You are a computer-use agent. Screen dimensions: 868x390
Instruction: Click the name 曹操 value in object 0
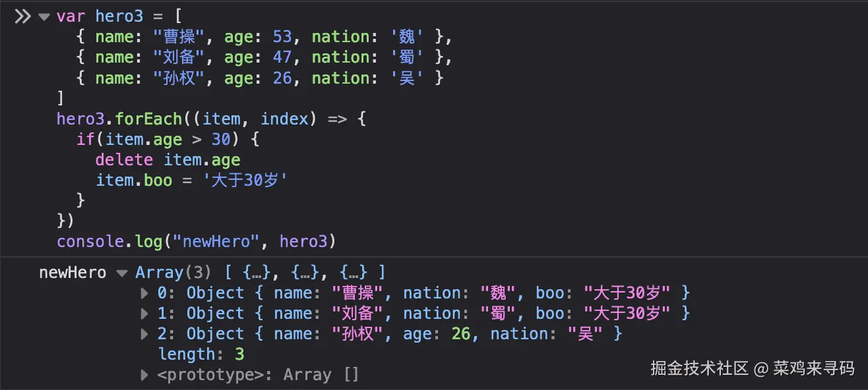pos(357,293)
